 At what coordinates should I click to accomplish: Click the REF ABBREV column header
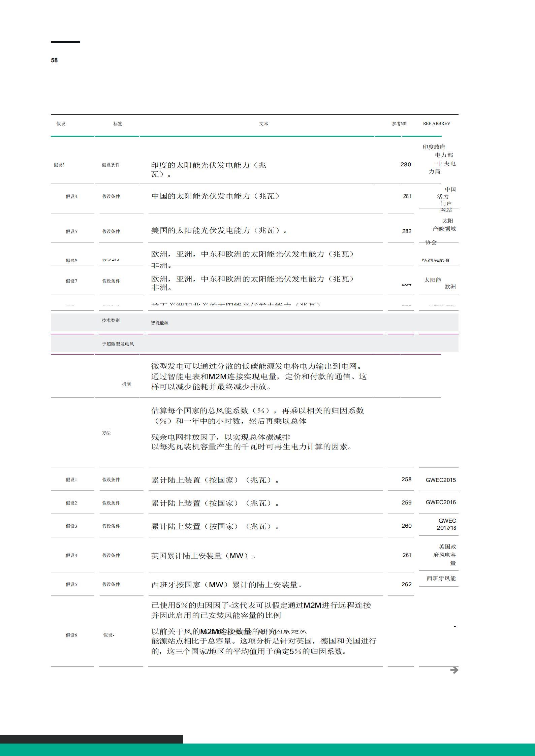pyautogui.click(x=437, y=124)
